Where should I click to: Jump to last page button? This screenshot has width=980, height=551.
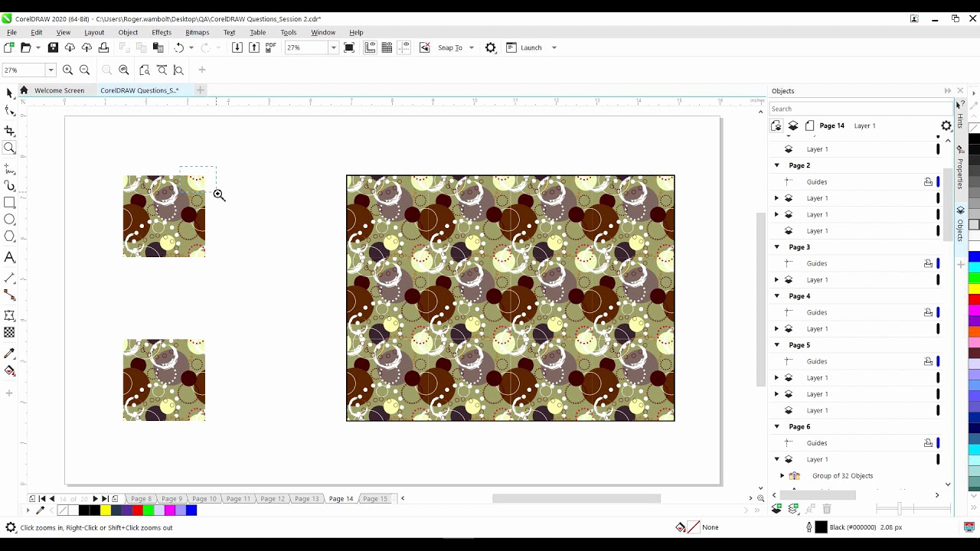(x=105, y=499)
